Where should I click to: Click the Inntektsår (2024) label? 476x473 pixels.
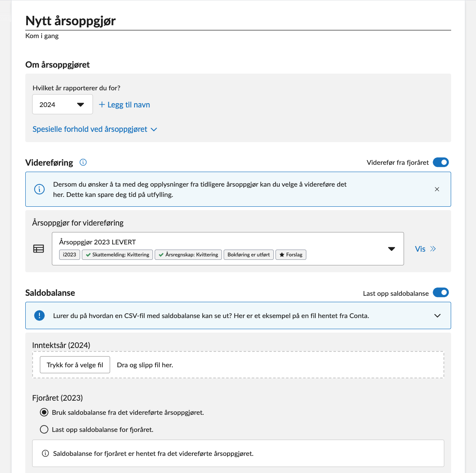(x=61, y=345)
